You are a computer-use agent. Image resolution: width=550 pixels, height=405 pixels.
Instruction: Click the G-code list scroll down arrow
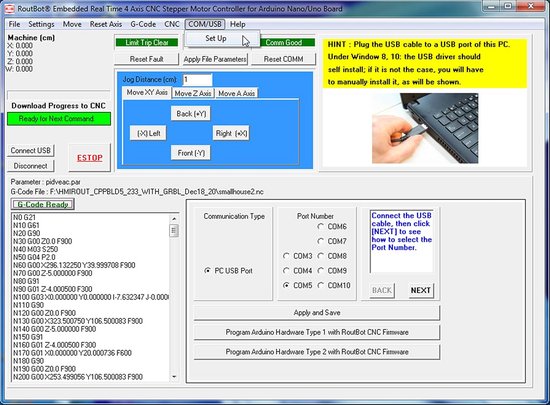click(174, 377)
